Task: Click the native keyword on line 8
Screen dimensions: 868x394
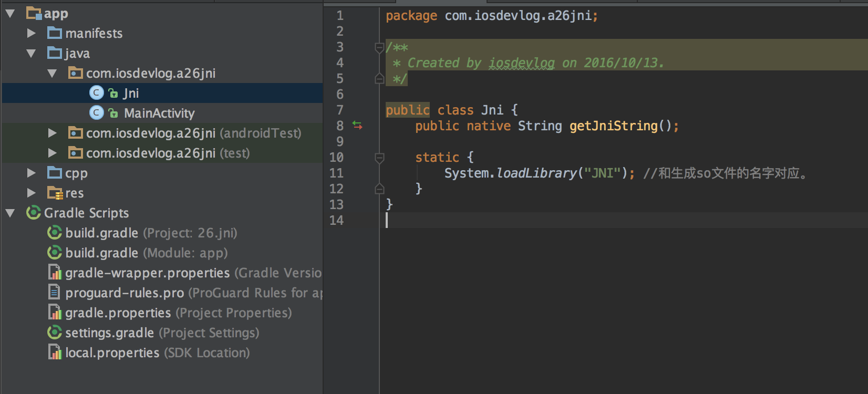Action: [489, 126]
